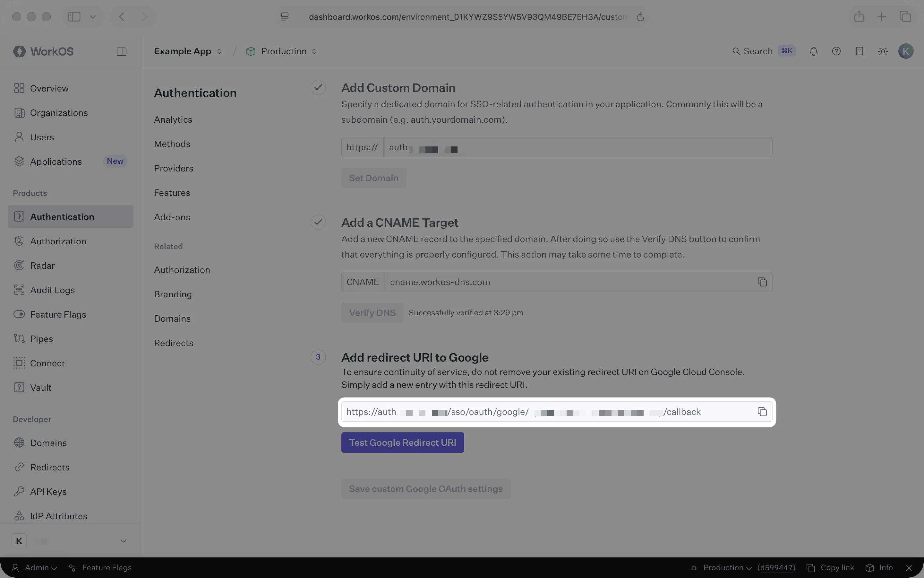Open website settings icon in address bar
The image size is (924, 578).
285,17
